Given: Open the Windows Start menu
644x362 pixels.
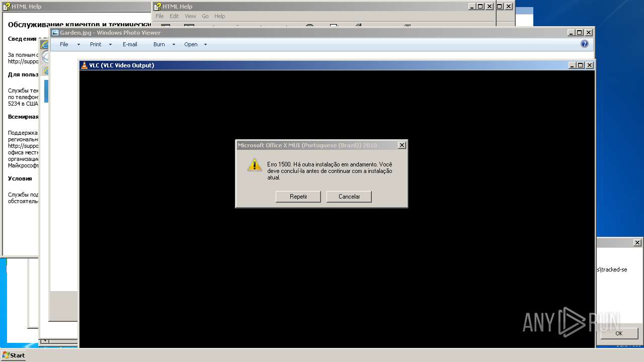Looking at the screenshot, I should pyautogui.click(x=14, y=355).
